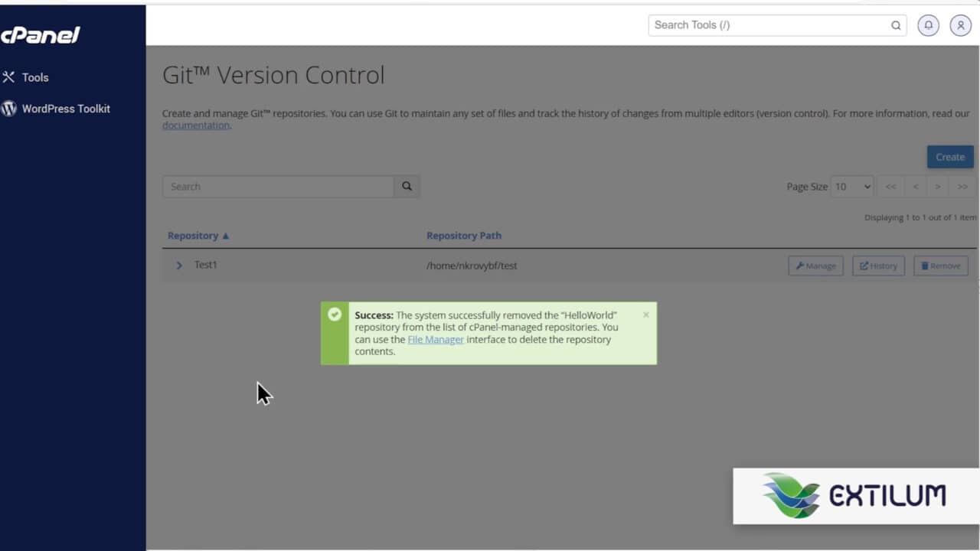Open the Page Size dropdown
This screenshot has height=551, width=980.
(851, 186)
